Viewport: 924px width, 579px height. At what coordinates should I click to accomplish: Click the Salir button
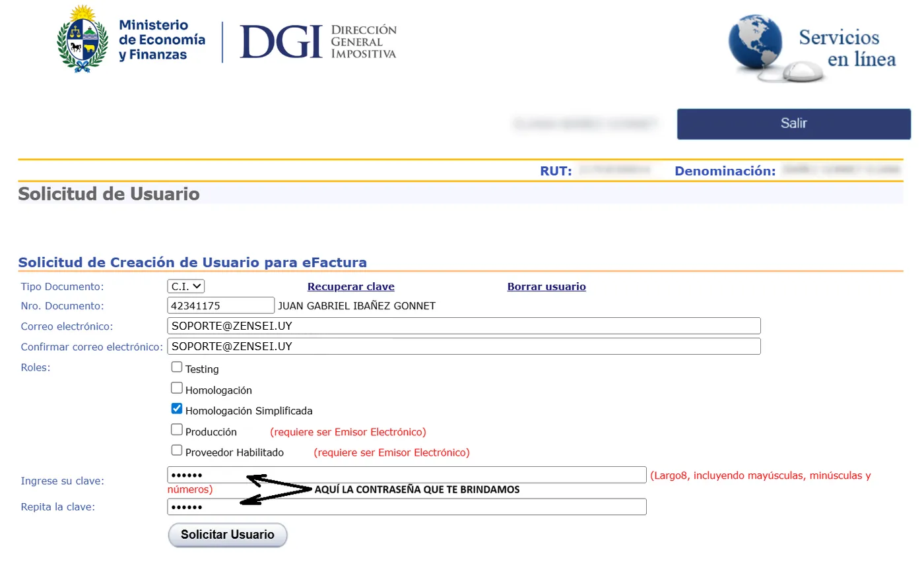[x=794, y=123]
